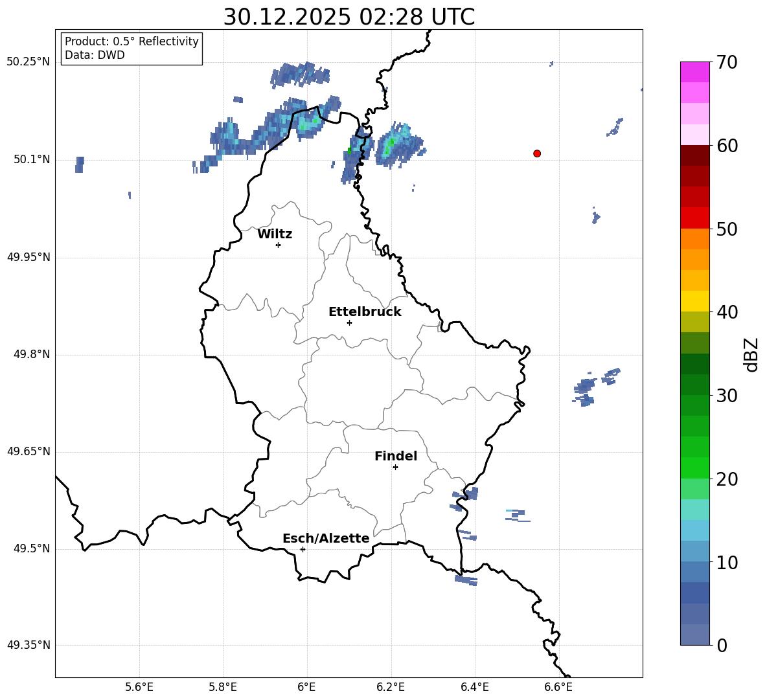The image size is (767, 700).
Task: Click the 49.8°N latitude label
Action: [32, 354]
